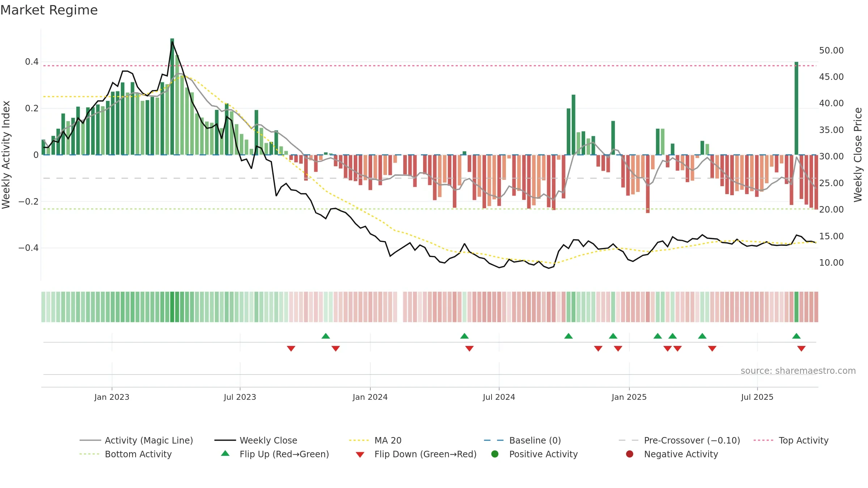Click the Market Regime chart title
This screenshot has width=868, height=488.
point(49,10)
